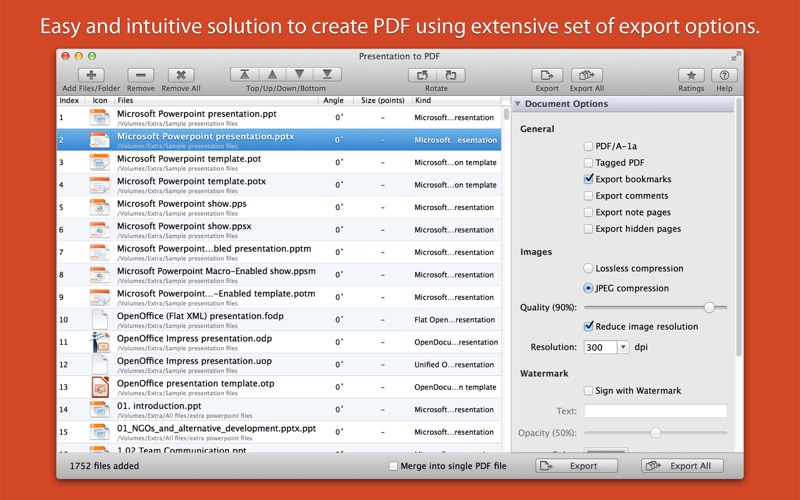800x500 pixels.
Task: Click the bottom Export All button
Action: [x=682, y=466]
